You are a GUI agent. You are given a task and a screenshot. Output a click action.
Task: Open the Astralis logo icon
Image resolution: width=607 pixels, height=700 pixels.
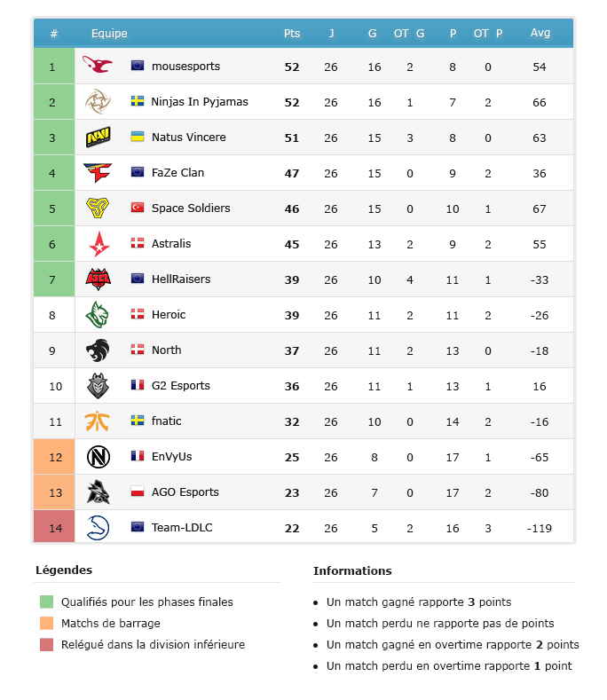tap(98, 244)
